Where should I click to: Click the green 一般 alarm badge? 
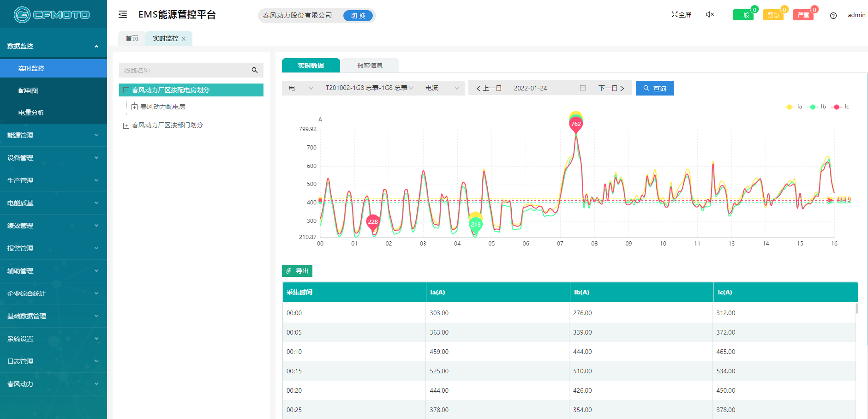[x=743, y=15]
